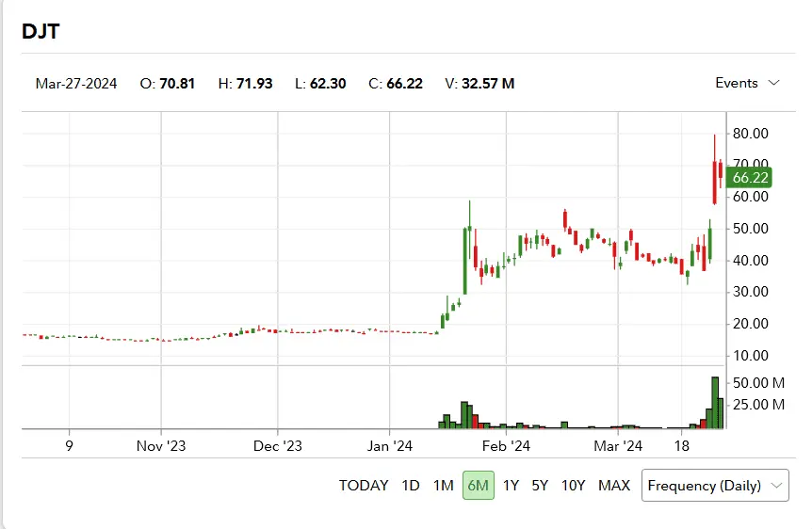The image size is (812, 529).
Task: Open the Frequency (Daily) dropdown
Action: pos(715,486)
